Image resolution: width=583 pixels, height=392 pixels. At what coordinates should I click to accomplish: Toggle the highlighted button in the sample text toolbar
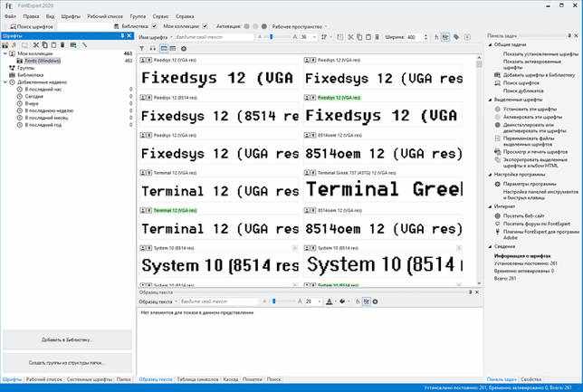click(367, 301)
